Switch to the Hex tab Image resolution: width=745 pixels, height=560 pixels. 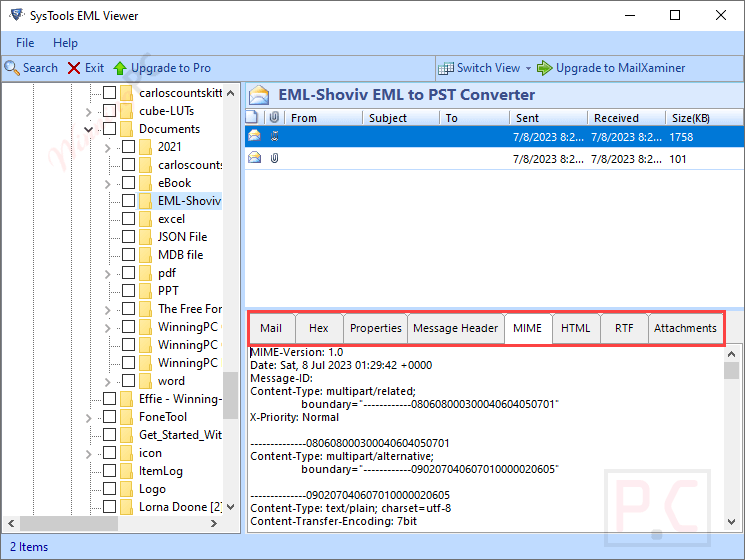pyautogui.click(x=319, y=328)
